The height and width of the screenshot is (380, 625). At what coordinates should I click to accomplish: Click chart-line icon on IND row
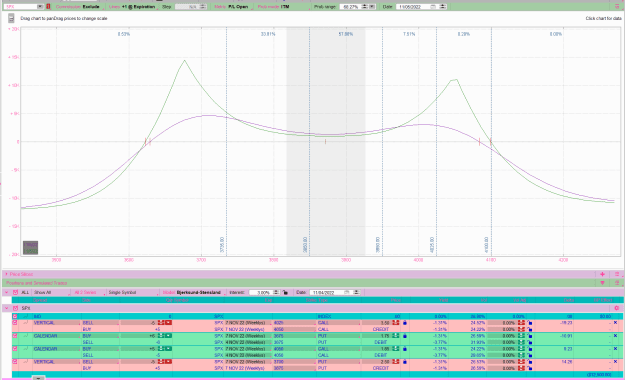[26, 316]
